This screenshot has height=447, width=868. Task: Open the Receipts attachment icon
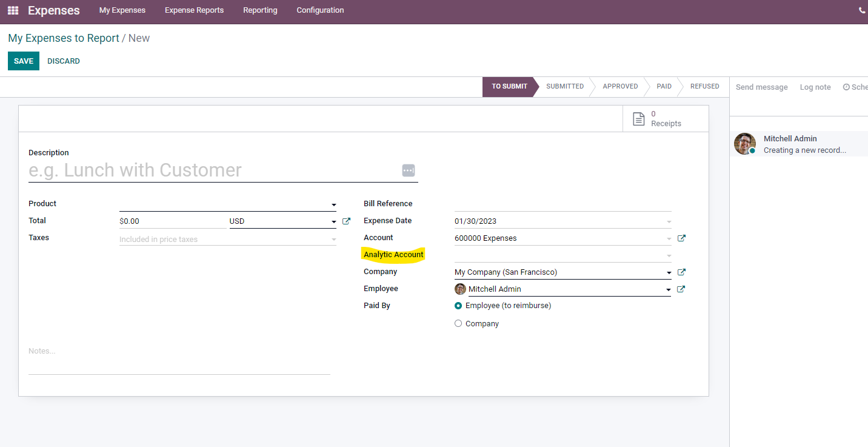[638, 119]
